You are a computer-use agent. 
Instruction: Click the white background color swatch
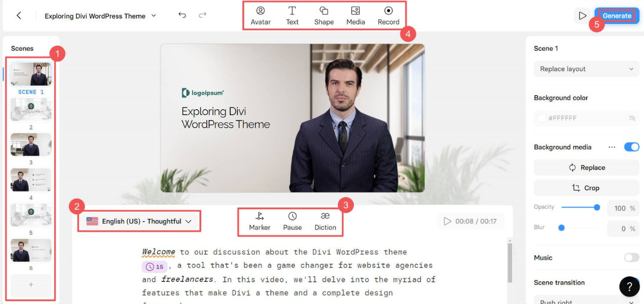542,118
